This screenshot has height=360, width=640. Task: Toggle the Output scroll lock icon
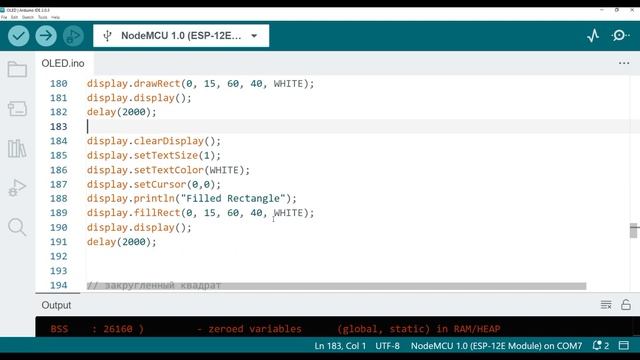coord(626,304)
